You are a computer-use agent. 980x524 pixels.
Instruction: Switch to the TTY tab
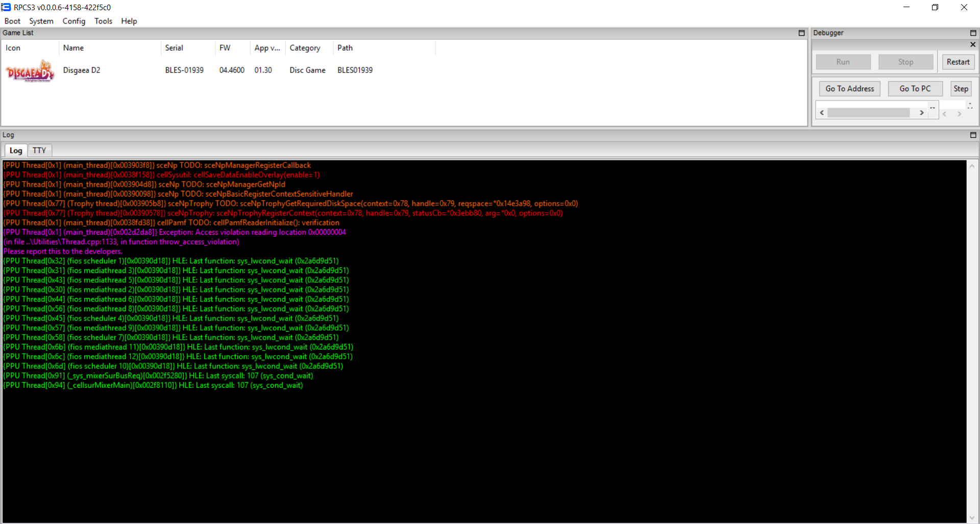[x=39, y=151]
